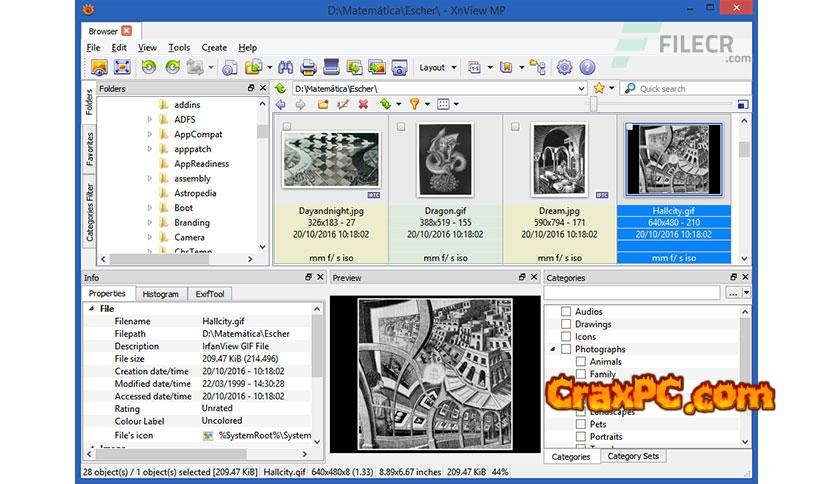Switch to the Category Sets tab
The width and height of the screenshot is (836, 484).
click(633, 456)
